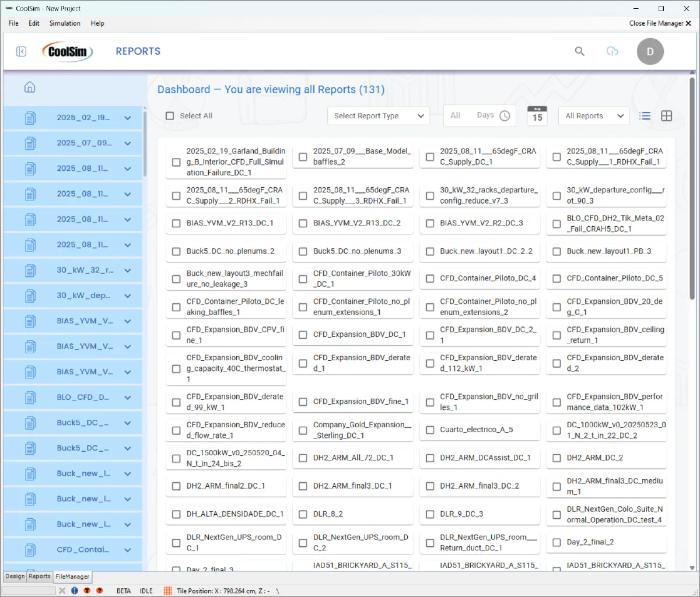This screenshot has width=700, height=597.
Task: Open the Edit menu
Action: click(x=34, y=23)
